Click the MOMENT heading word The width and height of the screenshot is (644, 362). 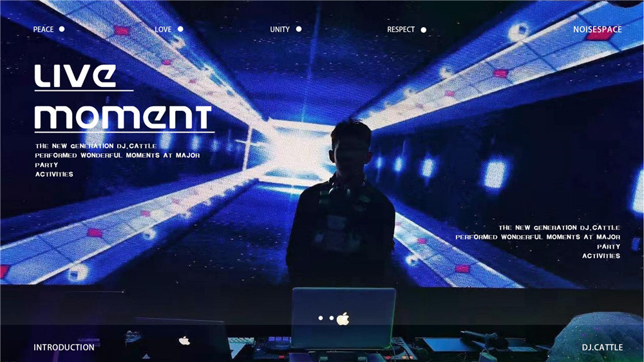click(x=123, y=117)
